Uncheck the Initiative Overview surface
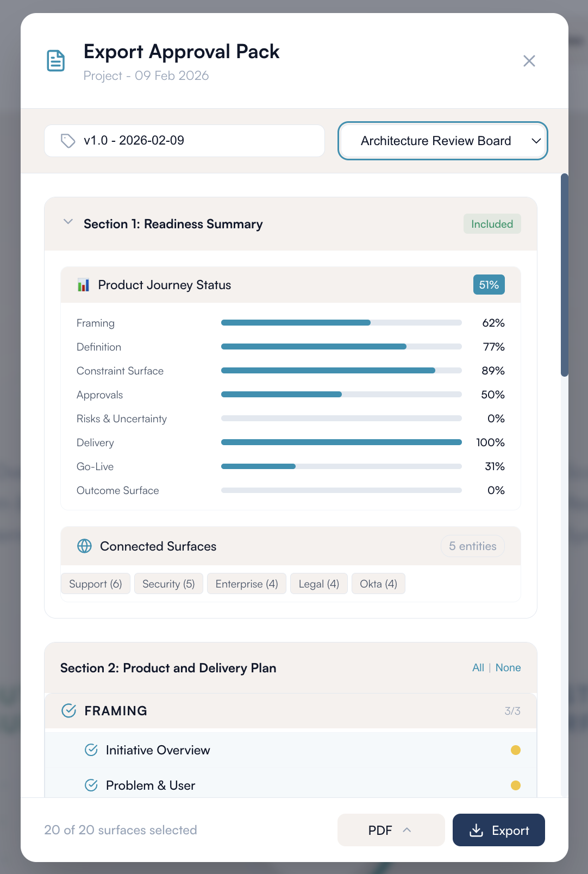This screenshot has width=588, height=874. (x=91, y=750)
